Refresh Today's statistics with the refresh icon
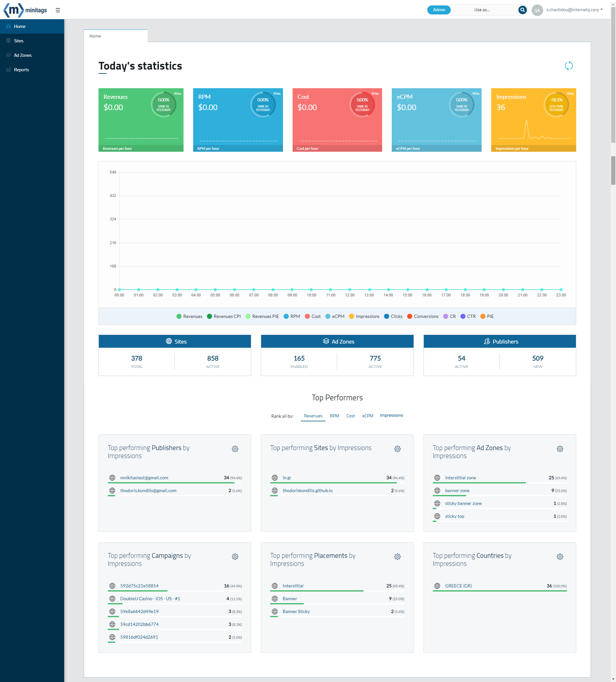 point(569,66)
